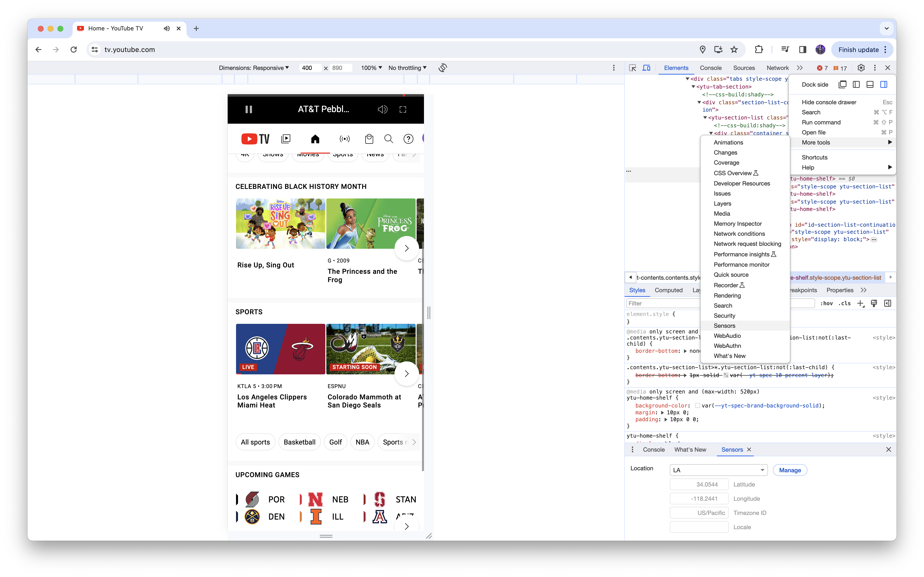Open YouTube TV help icon
924x577 pixels.
tap(408, 139)
